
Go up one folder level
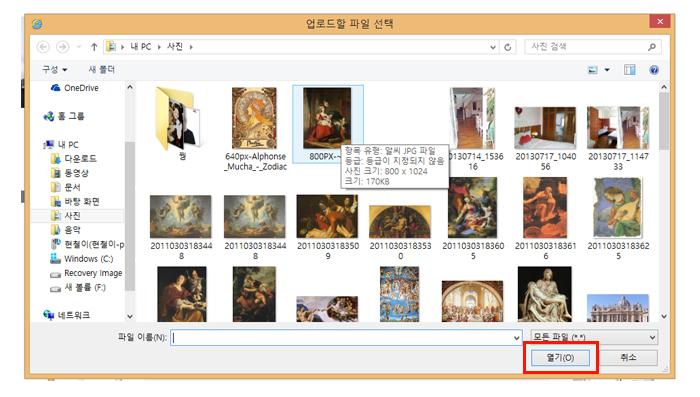pos(94,47)
